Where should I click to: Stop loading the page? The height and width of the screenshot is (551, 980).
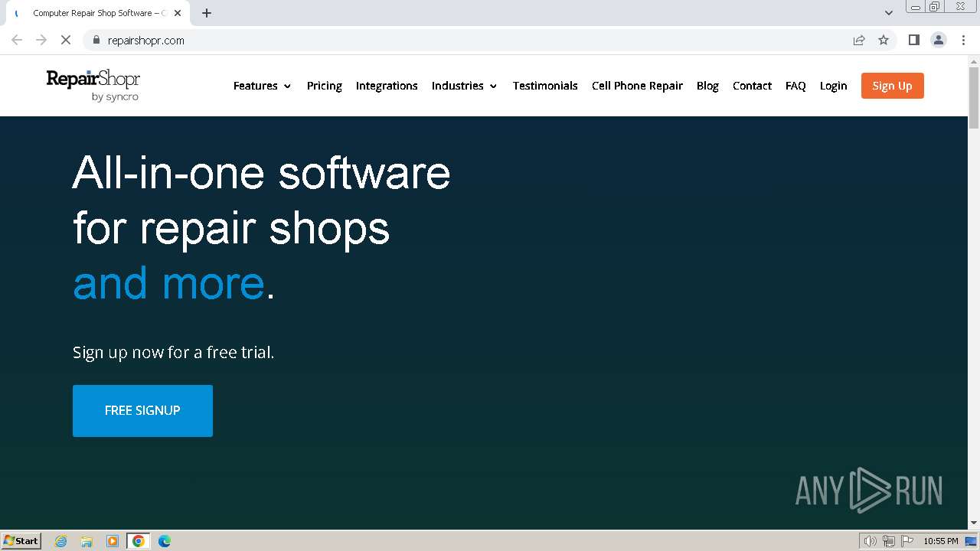point(66,40)
